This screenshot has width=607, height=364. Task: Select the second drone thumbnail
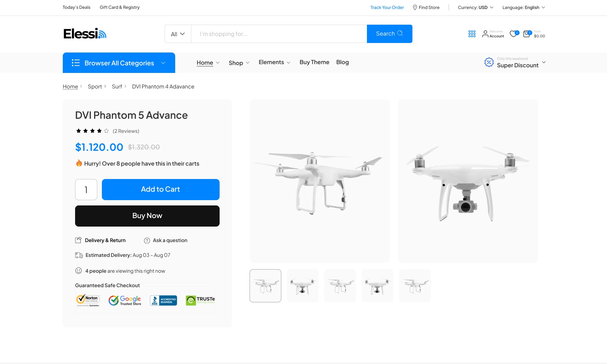point(303,286)
